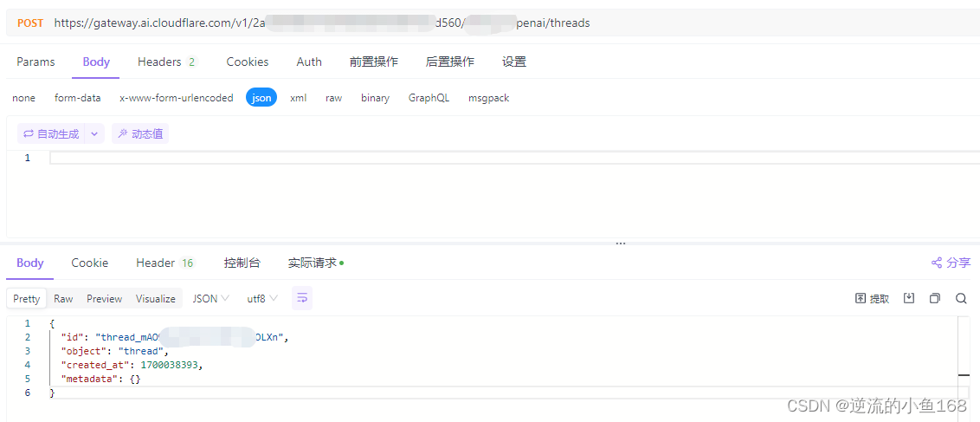
Task: Click the panel divider ellipsis handle
Action: pos(621,243)
